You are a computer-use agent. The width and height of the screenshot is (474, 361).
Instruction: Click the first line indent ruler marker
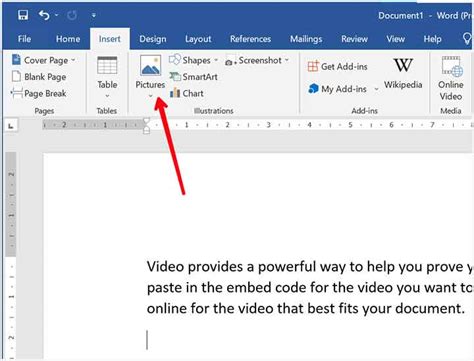point(146,121)
